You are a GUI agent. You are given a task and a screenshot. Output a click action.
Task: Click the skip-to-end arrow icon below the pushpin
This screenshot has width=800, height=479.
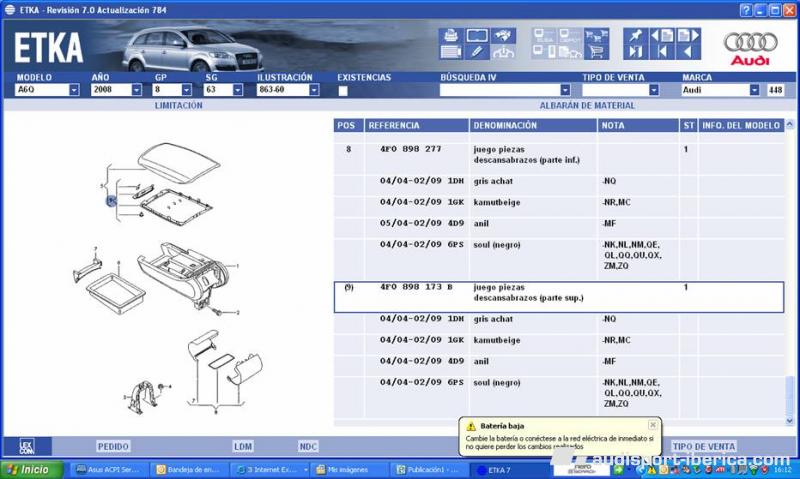636,52
